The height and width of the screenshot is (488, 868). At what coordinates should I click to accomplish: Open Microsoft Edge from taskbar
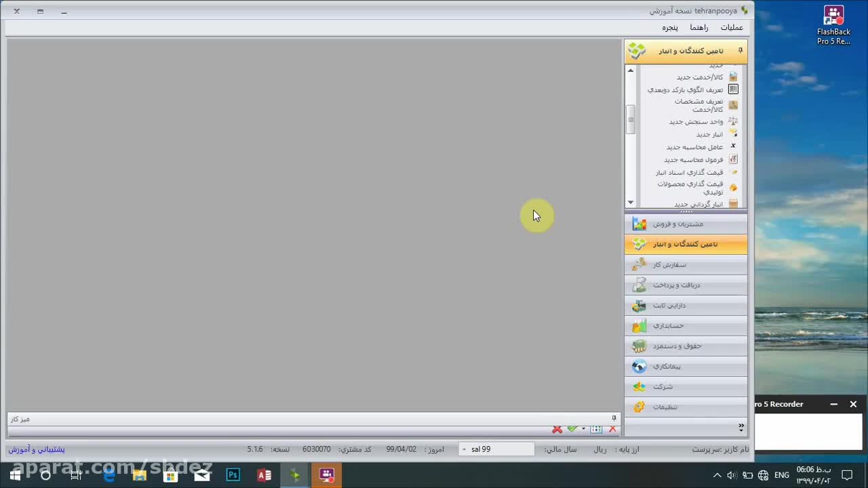[x=108, y=475]
